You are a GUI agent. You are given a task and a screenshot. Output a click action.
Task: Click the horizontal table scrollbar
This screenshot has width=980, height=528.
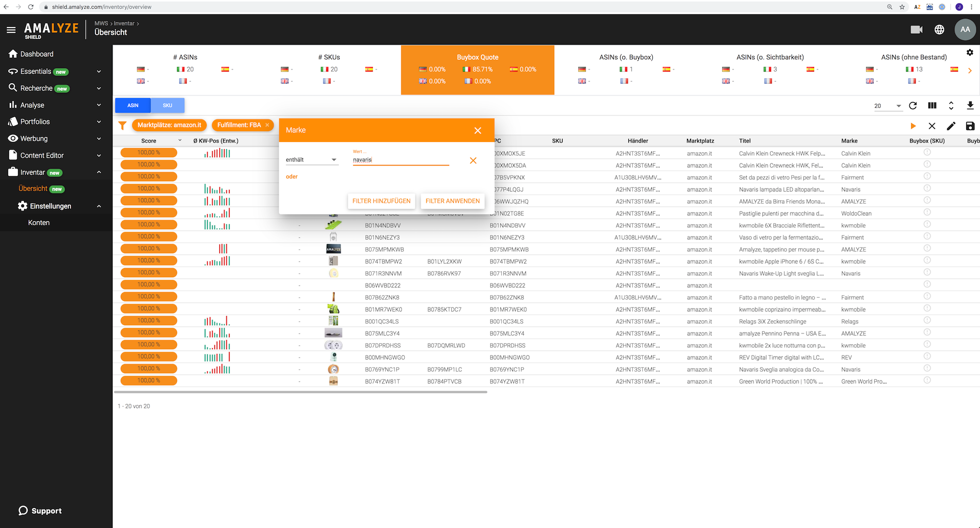click(x=301, y=392)
